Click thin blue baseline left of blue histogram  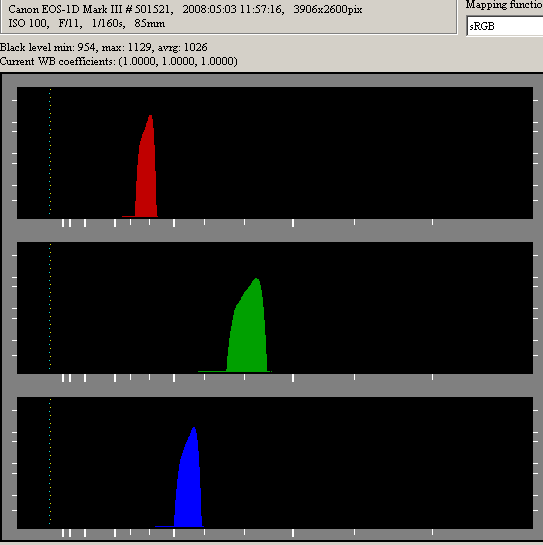164,527
